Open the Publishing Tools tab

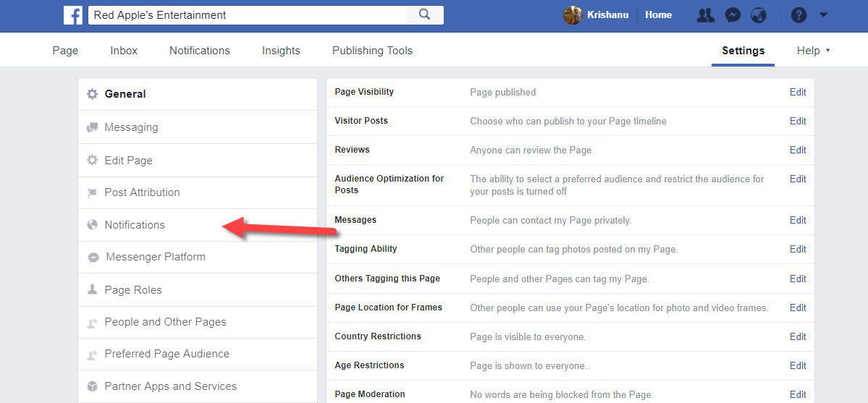372,51
